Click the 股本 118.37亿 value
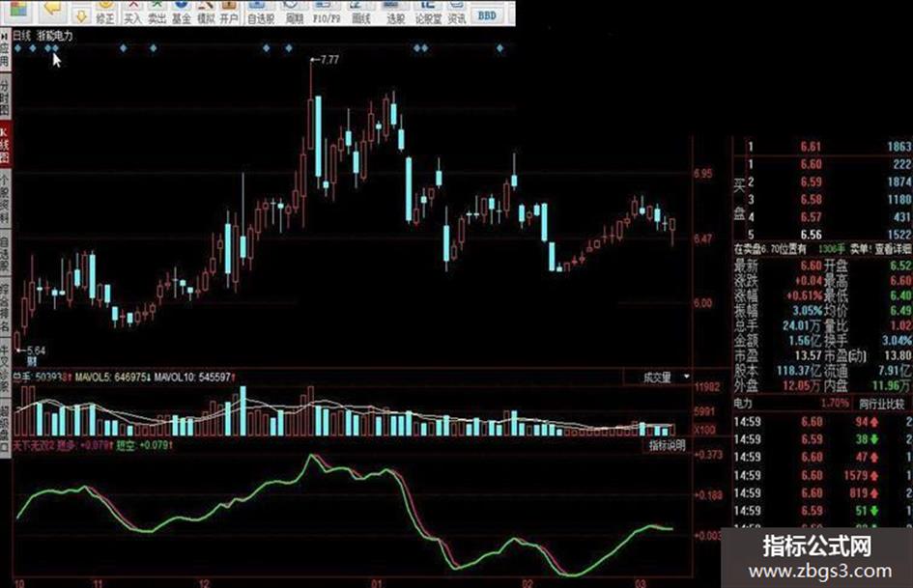913x588 pixels. coord(799,370)
